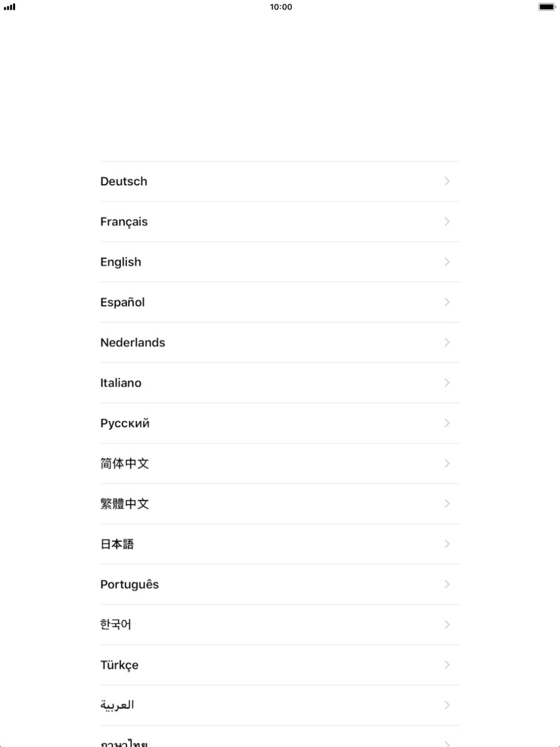Screen dimensions: 560x747
Task: Click the chevron in the 한국어 row
Action: (447, 624)
